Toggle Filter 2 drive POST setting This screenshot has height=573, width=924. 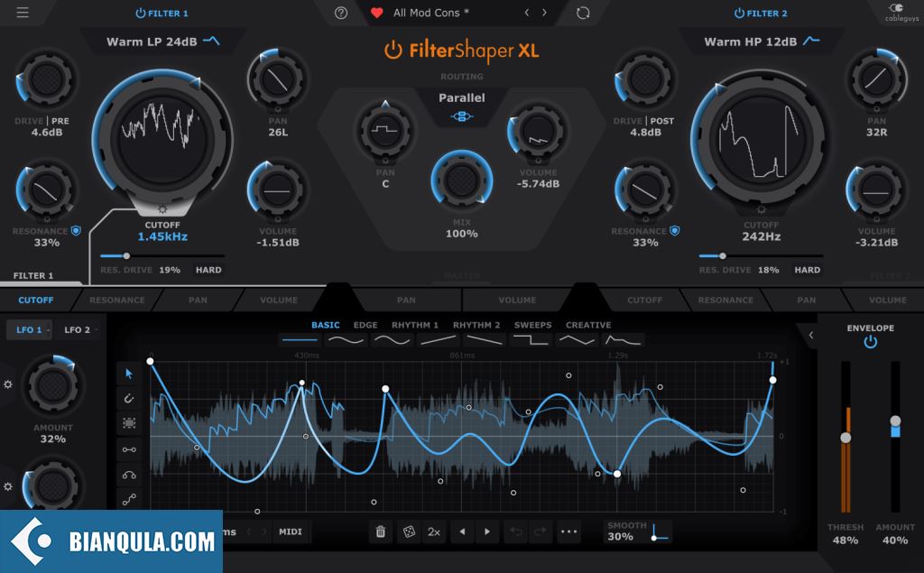[x=661, y=121]
